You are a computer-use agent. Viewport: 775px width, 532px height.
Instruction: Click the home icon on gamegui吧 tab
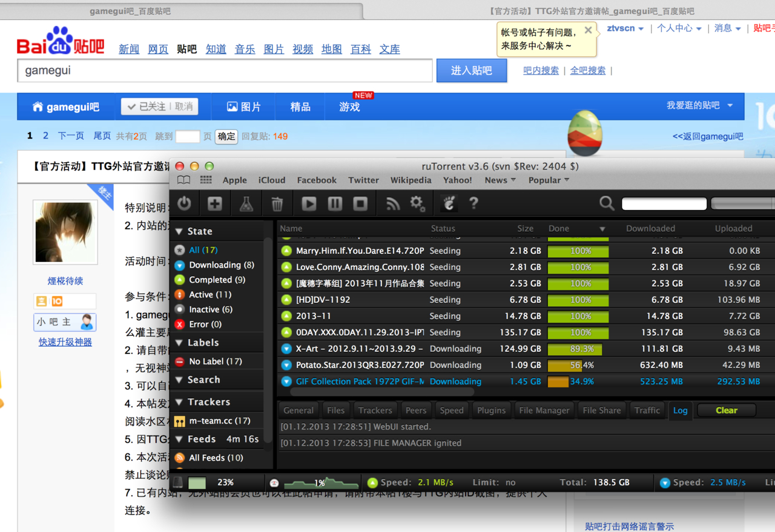38,107
